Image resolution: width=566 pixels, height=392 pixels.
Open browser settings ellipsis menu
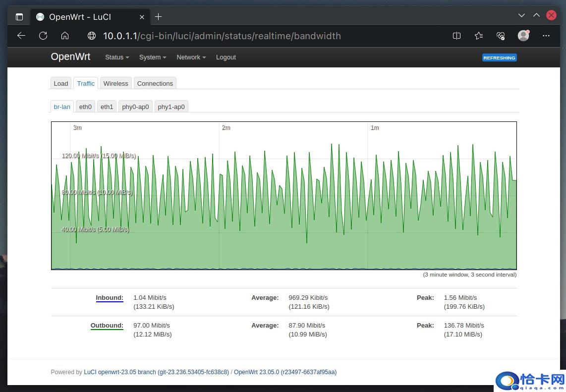click(546, 36)
